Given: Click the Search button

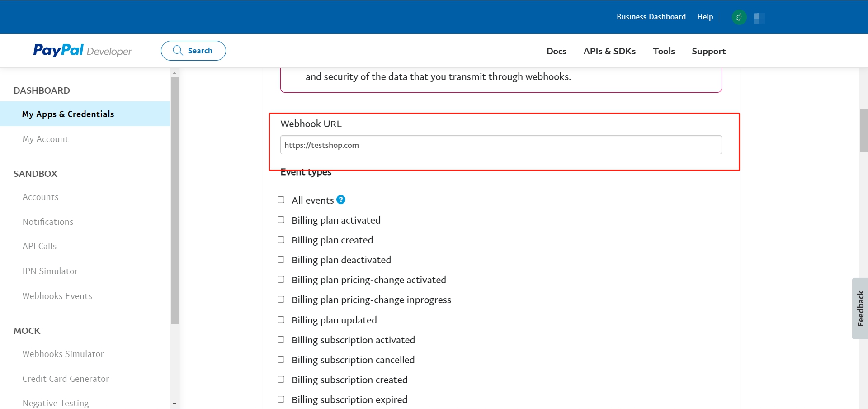Looking at the screenshot, I should coord(193,51).
